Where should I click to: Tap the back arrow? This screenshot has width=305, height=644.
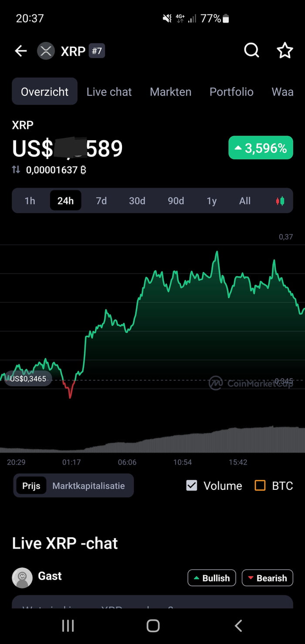click(x=20, y=51)
